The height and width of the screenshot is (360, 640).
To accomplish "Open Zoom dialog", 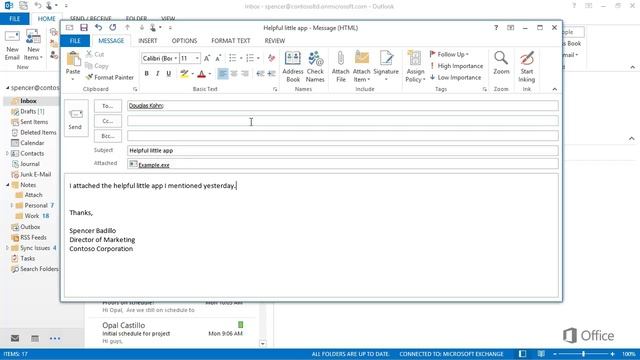I will [501, 62].
